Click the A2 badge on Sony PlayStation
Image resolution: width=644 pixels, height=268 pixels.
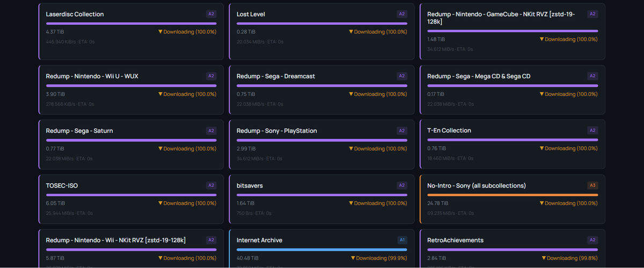[402, 131]
